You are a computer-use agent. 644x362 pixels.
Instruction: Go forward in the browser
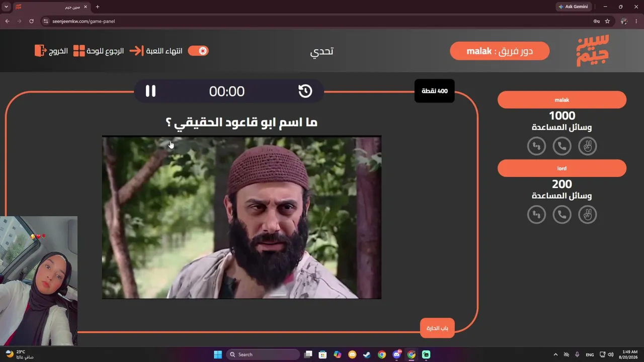coord(19,21)
